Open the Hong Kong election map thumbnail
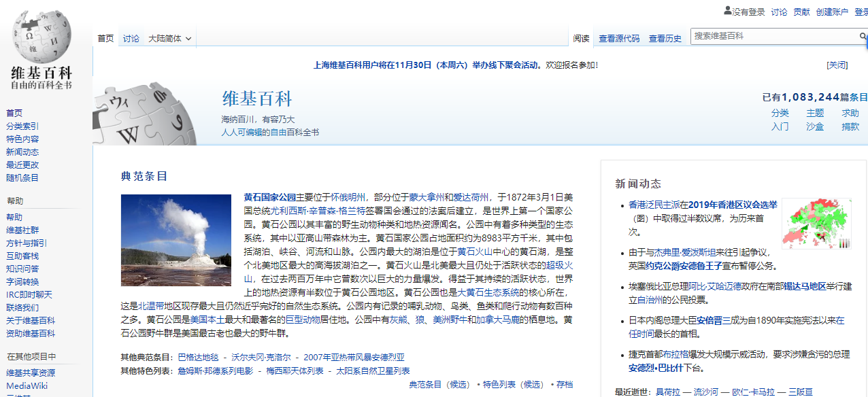Screen dimensions: 868x397 pos(816,224)
